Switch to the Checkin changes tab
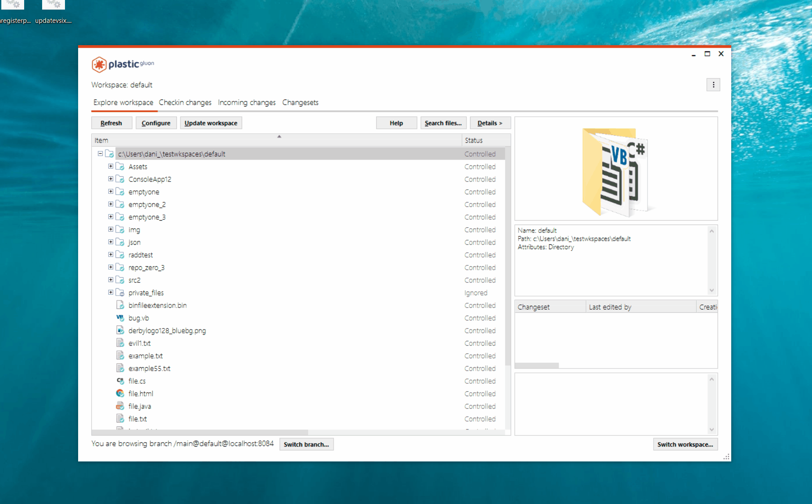 [185, 102]
